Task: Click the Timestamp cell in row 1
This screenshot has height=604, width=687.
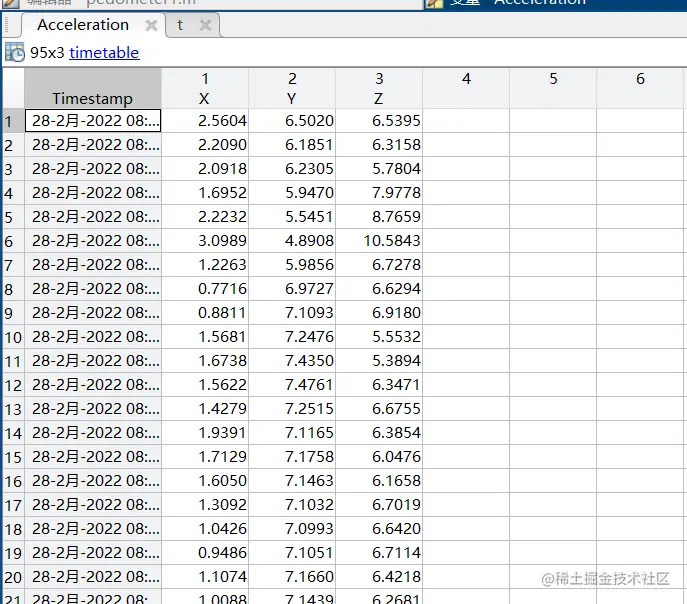Action: 93,120
